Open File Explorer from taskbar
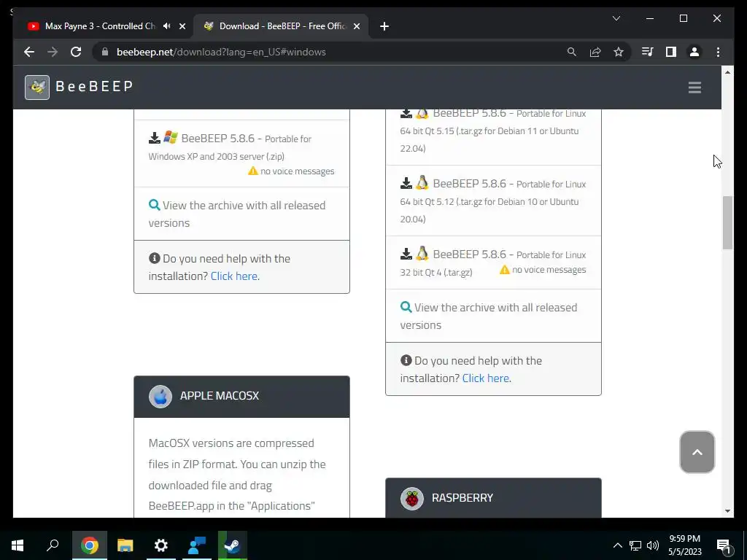Image resolution: width=747 pixels, height=560 pixels. tap(125, 545)
